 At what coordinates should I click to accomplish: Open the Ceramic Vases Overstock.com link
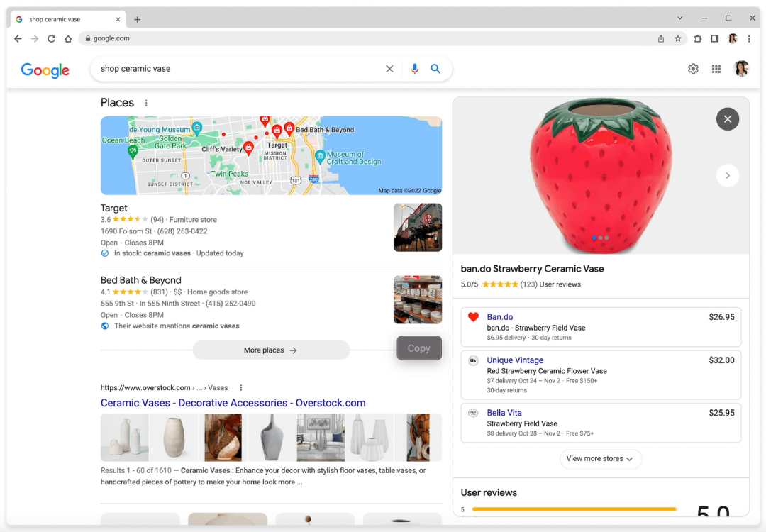(233, 403)
